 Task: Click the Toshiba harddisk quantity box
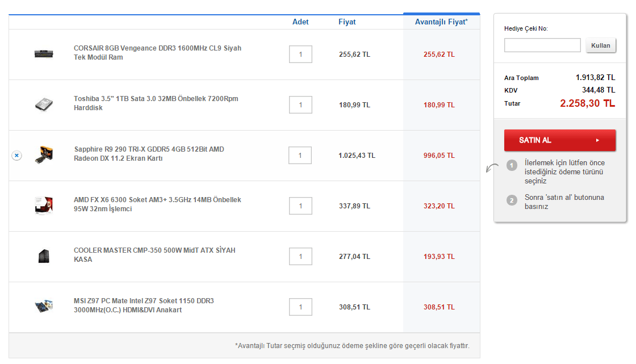[300, 105]
